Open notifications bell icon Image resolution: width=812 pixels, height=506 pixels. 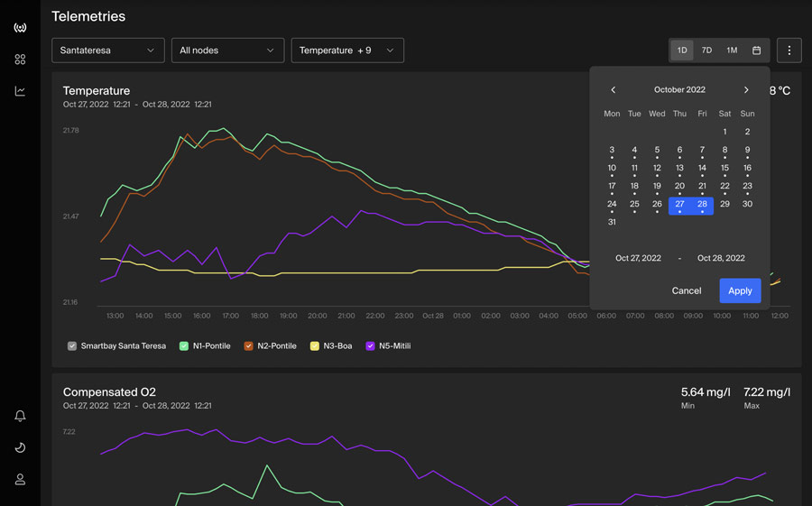pyautogui.click(x=20, y=416)
